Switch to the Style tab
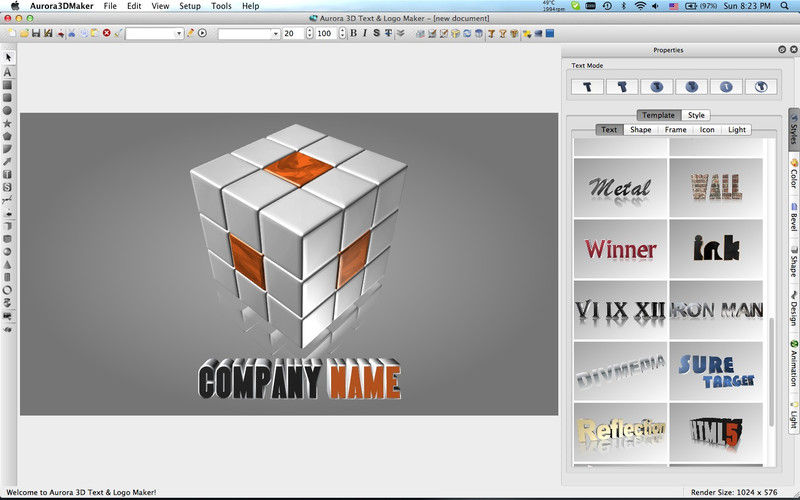The height and width of the screenshot is (500, 800). pyautogui.click(x=696, y=115)
